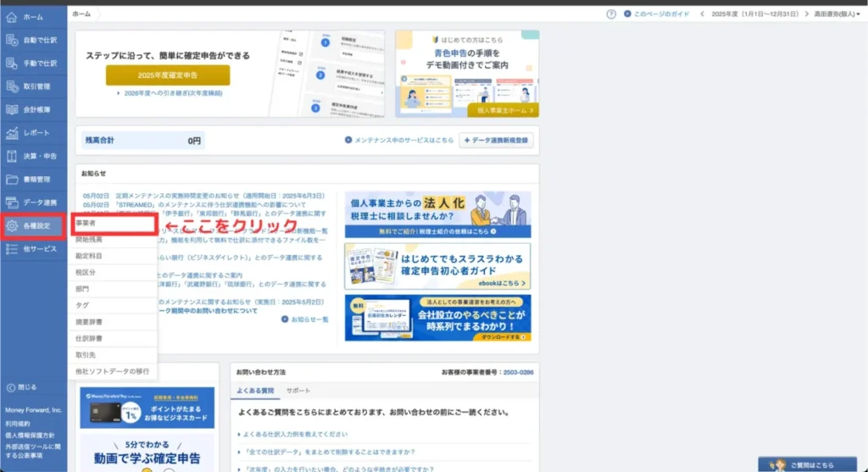Go to the next fiscal year arrow
This screenshot has height=472, width=868.
tap(807, 14)
